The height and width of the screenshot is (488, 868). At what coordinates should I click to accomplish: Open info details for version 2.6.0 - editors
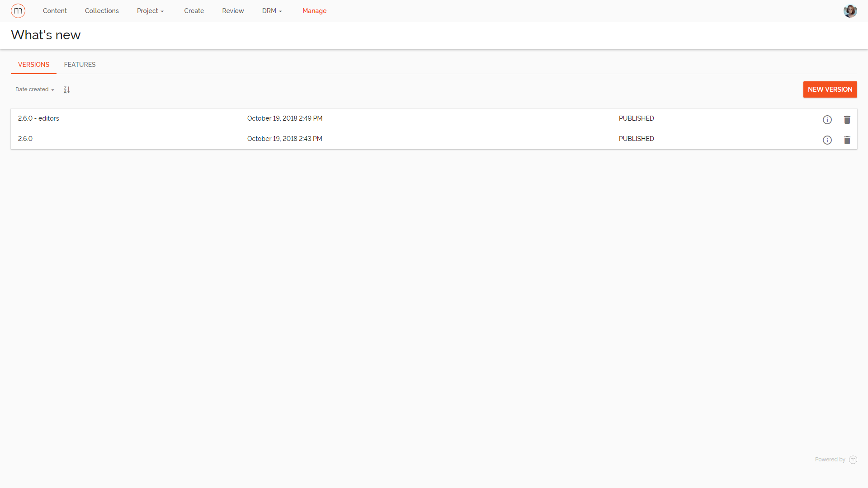click(827, 119)
